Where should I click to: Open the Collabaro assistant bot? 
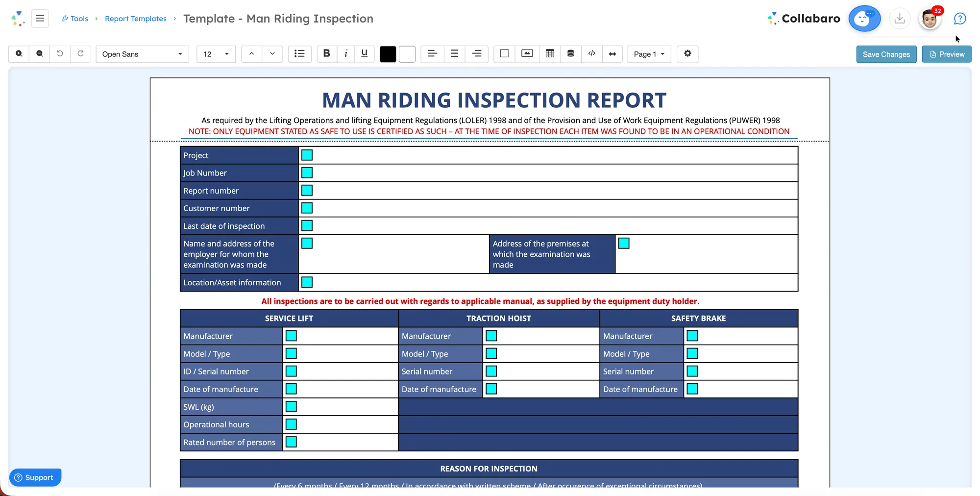(x=864, y=19)
